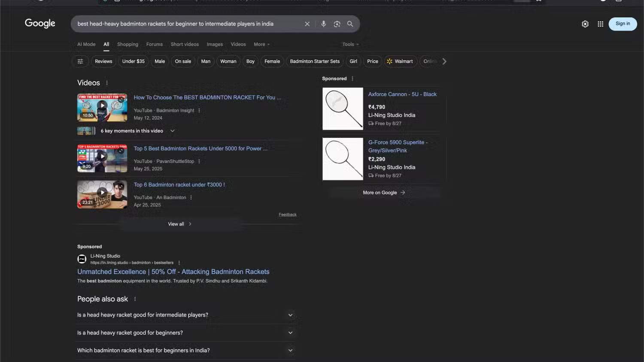This screenshot has height=362, width=644.
Task: Open the "Axforce Cannon - 5U - Black" sponsored link
Action: click(x=402, y=94)
